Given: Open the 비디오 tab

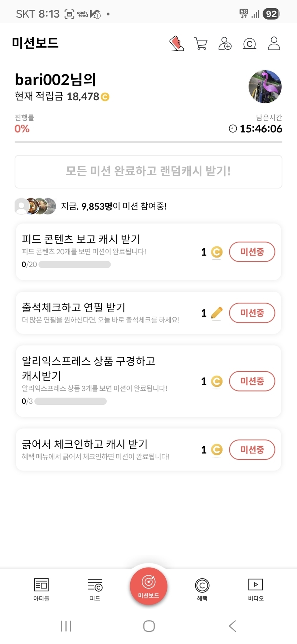Looking at the screenshot, I should 255,589.
